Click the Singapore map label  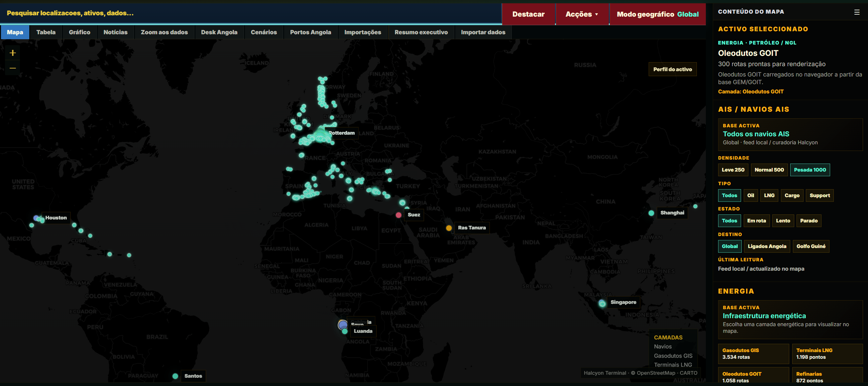click(623, 303)
